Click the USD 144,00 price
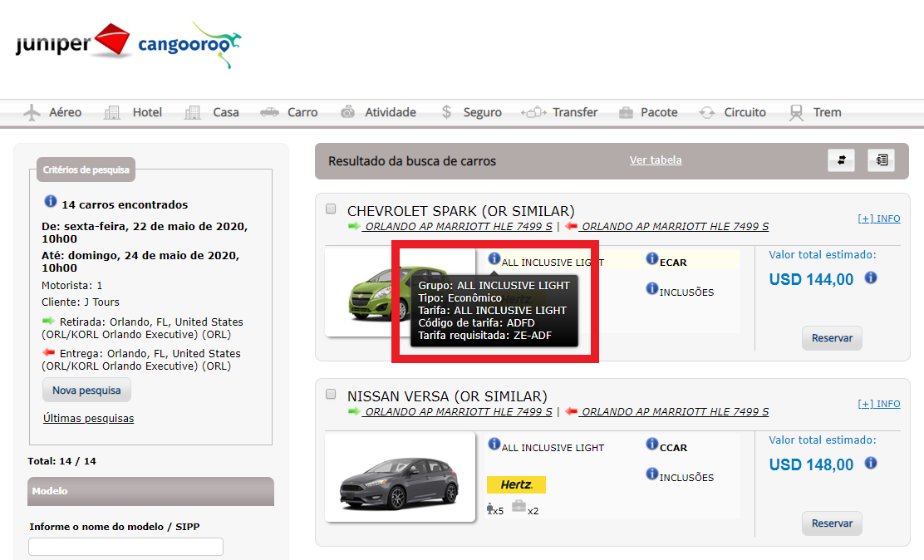This screenshot has height=560, width=924. [812, 279]
